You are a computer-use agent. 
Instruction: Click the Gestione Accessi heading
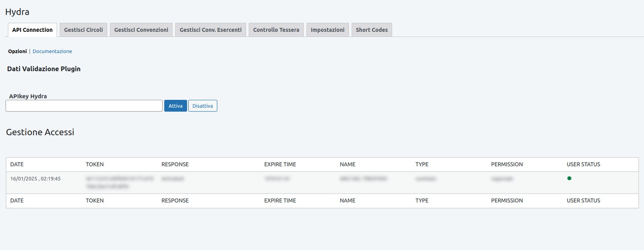click(40, 132)
